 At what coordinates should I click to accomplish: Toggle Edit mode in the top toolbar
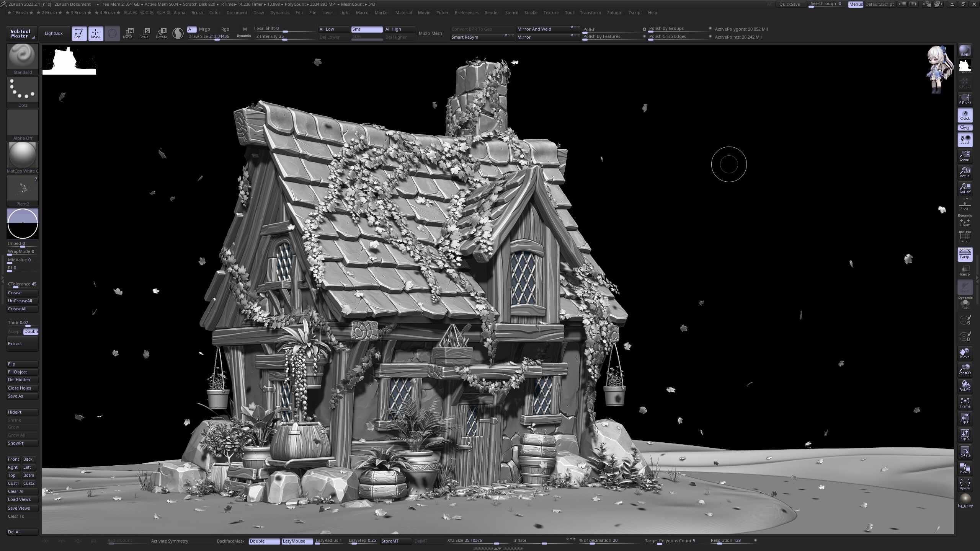pyautogui.click(x=79, y=33)
